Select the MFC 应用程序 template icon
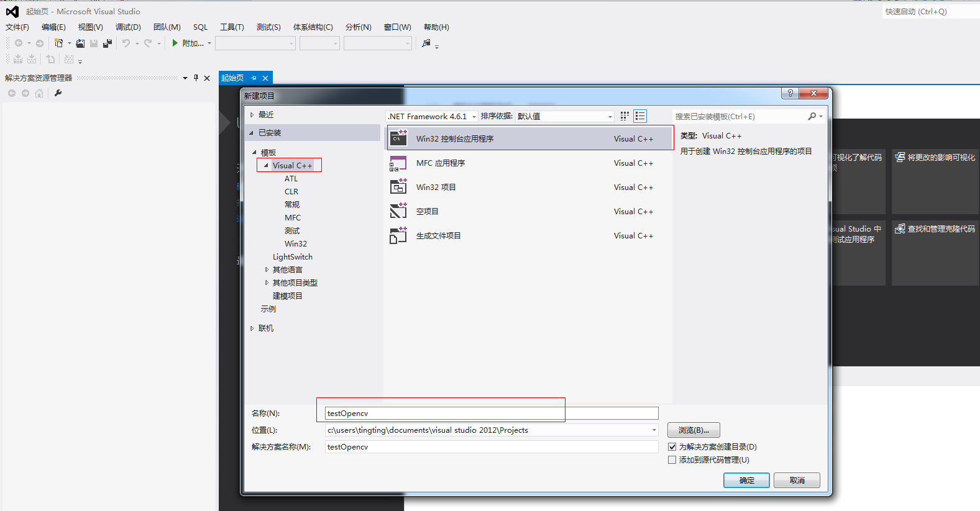 pos(398,163)
